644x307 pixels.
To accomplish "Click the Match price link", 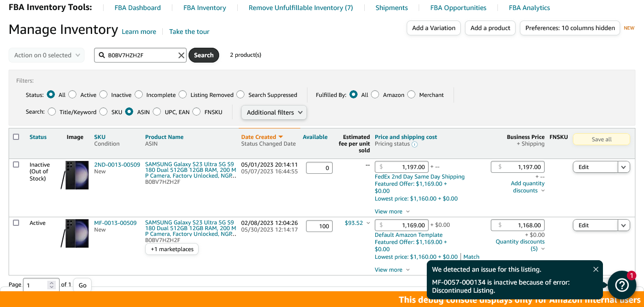I will [x=471, y=257].
